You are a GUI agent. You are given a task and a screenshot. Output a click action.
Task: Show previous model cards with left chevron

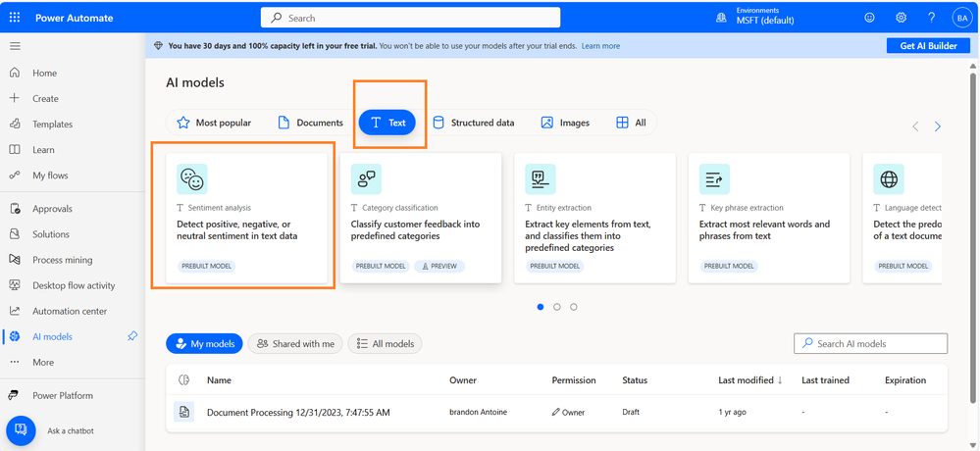tap(915, 126)
